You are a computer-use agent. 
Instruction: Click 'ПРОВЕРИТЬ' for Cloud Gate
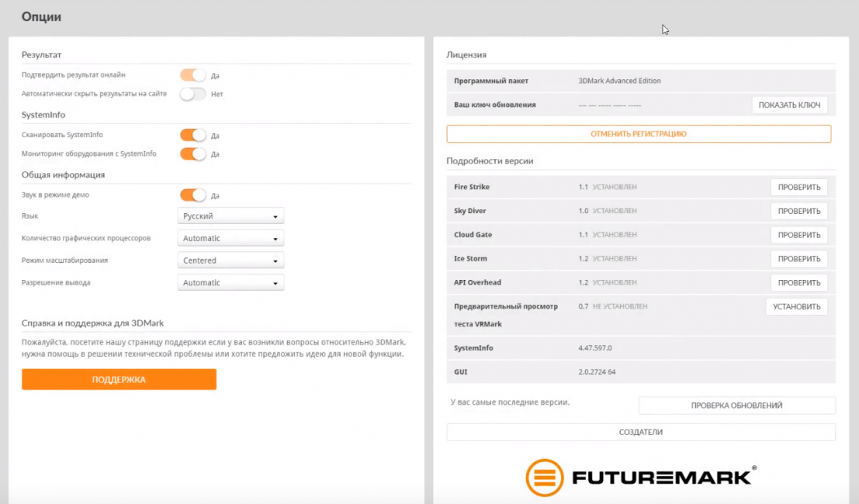[798, 235]
